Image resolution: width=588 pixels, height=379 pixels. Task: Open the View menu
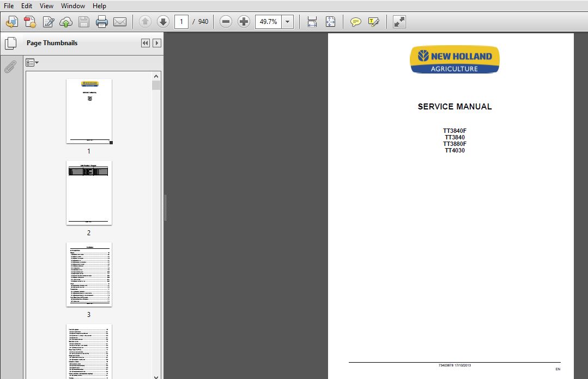[x=46, y=5]
